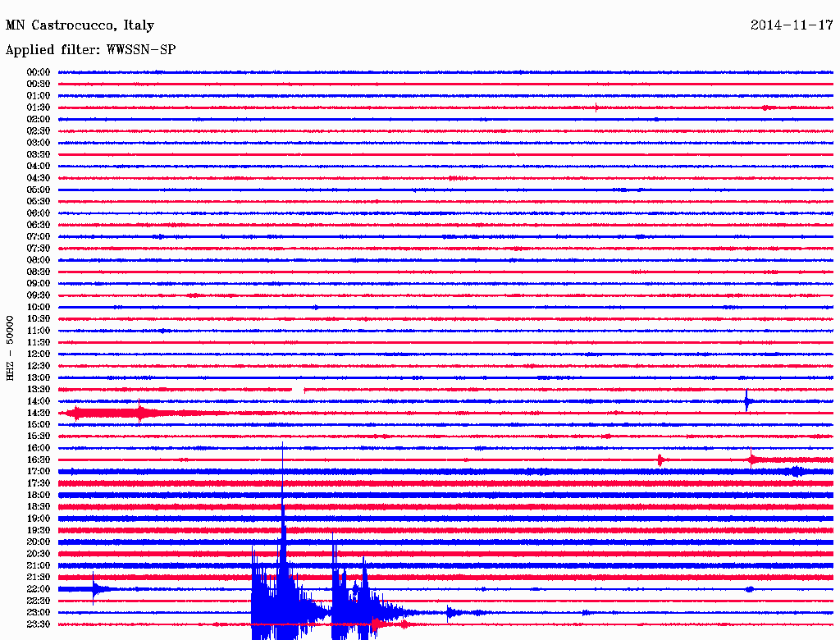The height and width of the screenshot is (640, 840).
Task: Click the 22:30 time label
Action: (39, 601)
